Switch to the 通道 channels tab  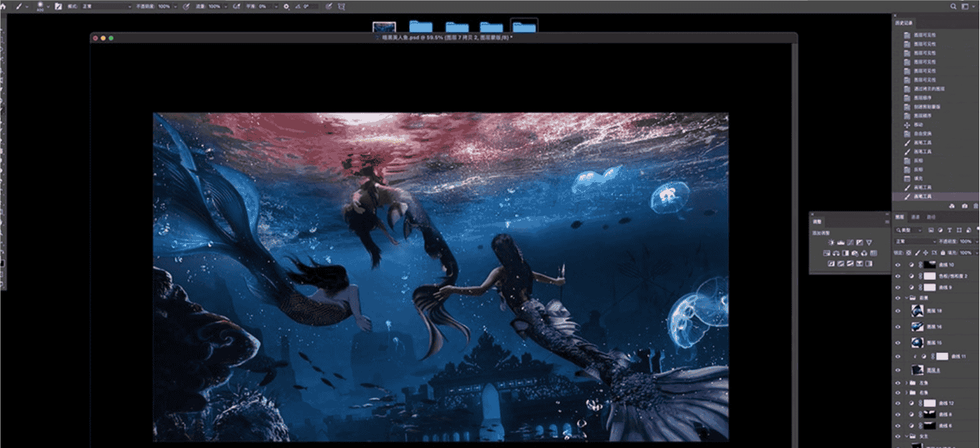pyautogui.click(x=915, y=217)
